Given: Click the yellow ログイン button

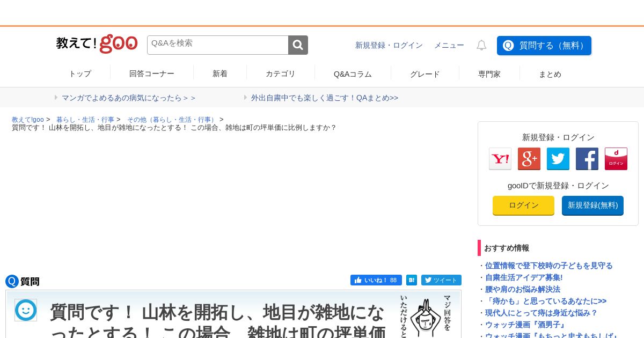Looking at the screenshot, I should click(x=523, y=205).
